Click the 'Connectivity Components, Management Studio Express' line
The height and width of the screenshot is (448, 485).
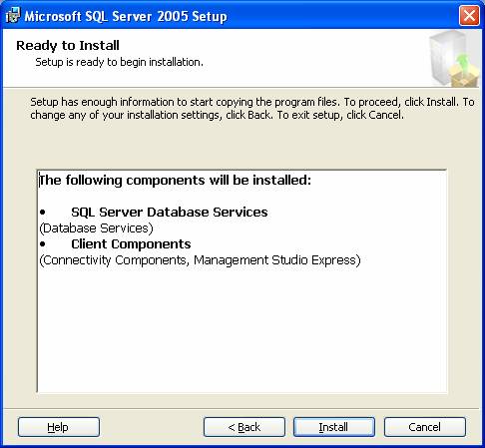tap(200, 260)
